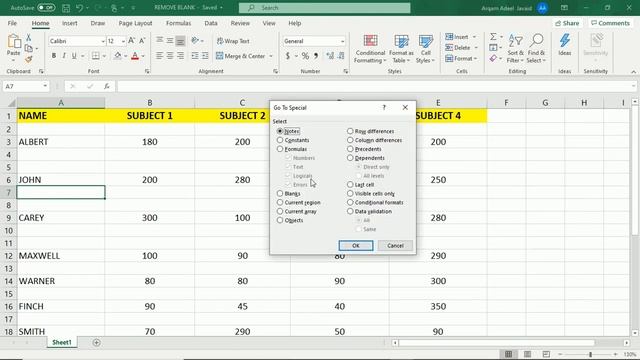The image size is (640, 360).
Task: Open the Format cells dropdown
Action: (461, 59)
